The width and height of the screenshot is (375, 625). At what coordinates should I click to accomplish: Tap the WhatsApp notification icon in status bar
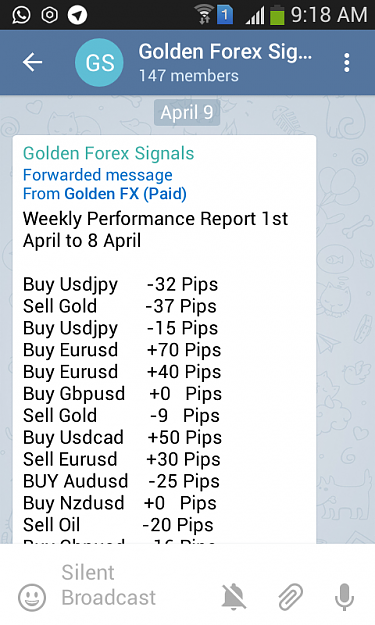coord(21,15)
